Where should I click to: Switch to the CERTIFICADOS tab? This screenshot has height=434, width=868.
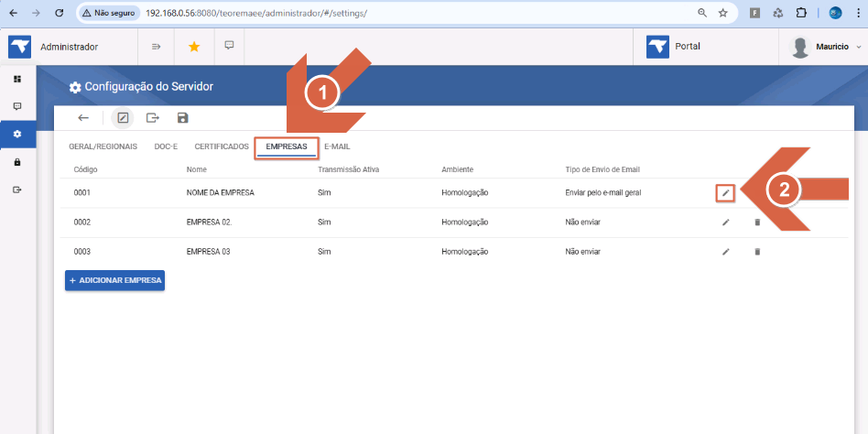(x=222, y=146)
